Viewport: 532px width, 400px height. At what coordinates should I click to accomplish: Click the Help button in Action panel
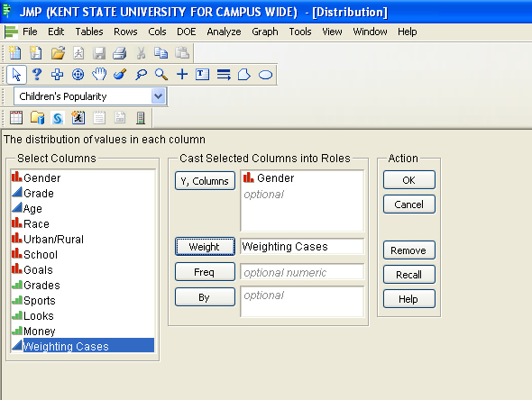click(409, 298)
